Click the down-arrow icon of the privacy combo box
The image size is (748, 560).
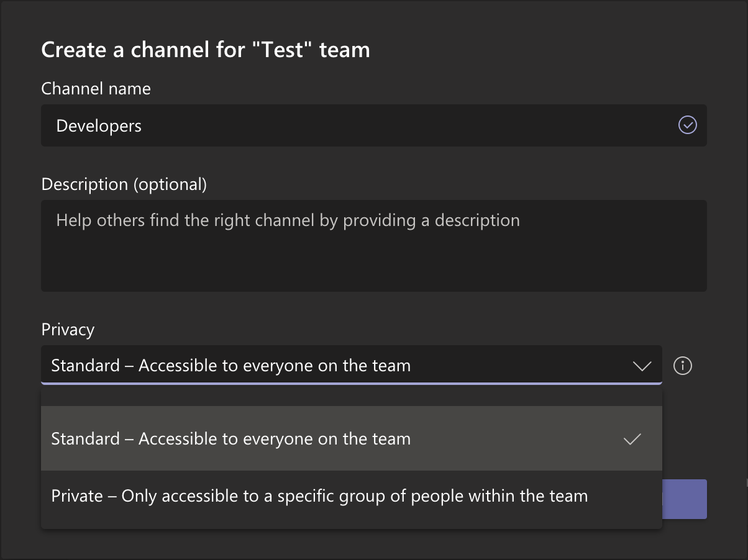click(642, 366)
